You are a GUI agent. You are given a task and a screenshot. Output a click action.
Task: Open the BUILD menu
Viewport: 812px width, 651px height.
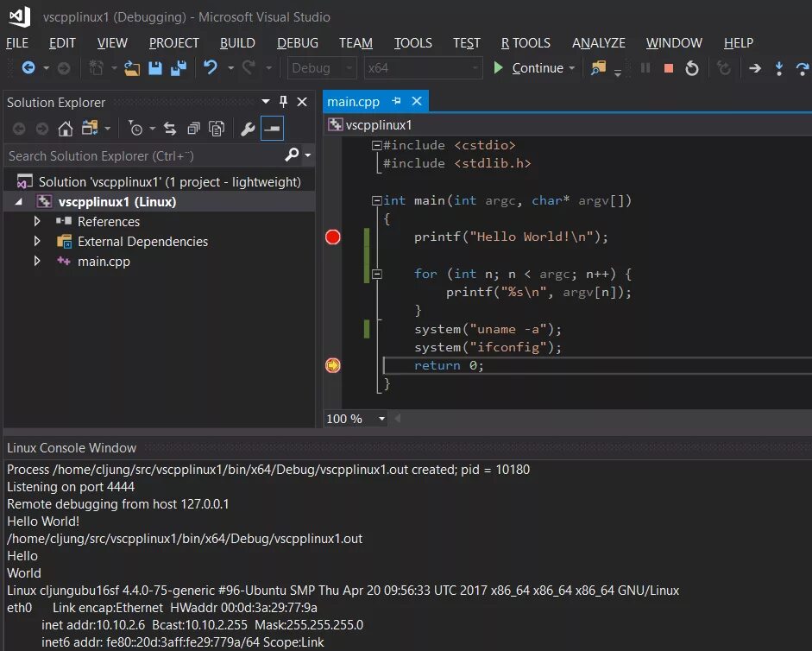(237, 43)
